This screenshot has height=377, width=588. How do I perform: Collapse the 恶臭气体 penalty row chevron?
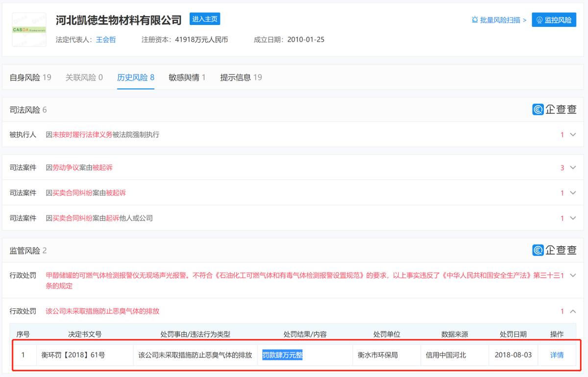572,311
